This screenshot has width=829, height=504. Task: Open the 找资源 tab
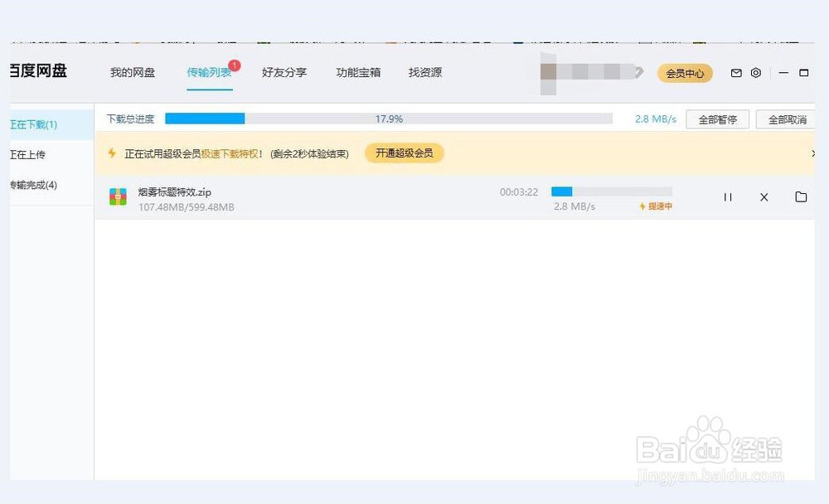(424, 73)
